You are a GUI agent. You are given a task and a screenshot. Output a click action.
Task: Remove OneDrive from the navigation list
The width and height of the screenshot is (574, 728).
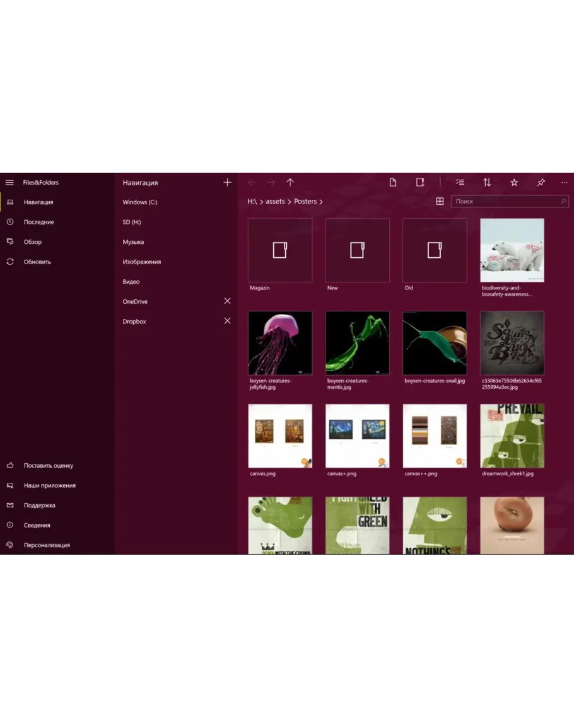[x=228, y=301]
